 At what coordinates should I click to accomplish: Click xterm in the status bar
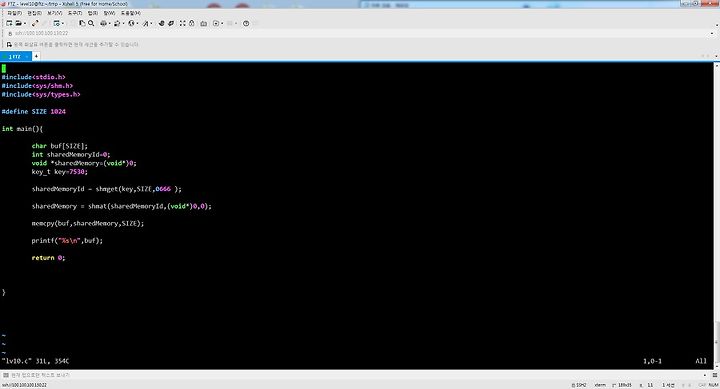pyautogui.click(x=600, y=385)
